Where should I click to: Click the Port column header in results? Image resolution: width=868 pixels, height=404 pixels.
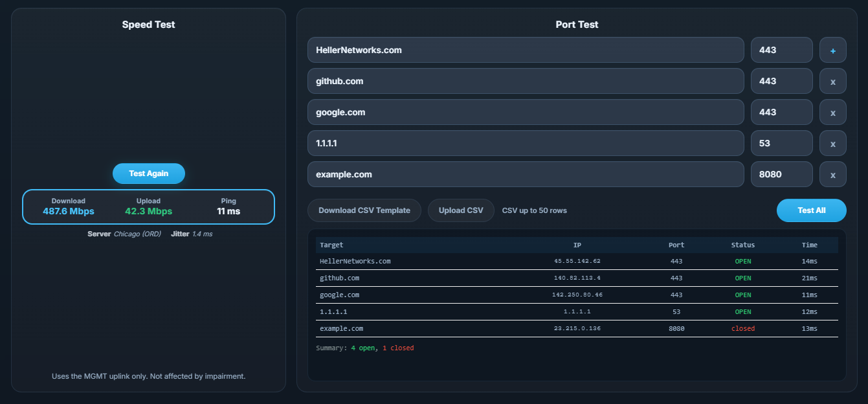coord(676,245)
